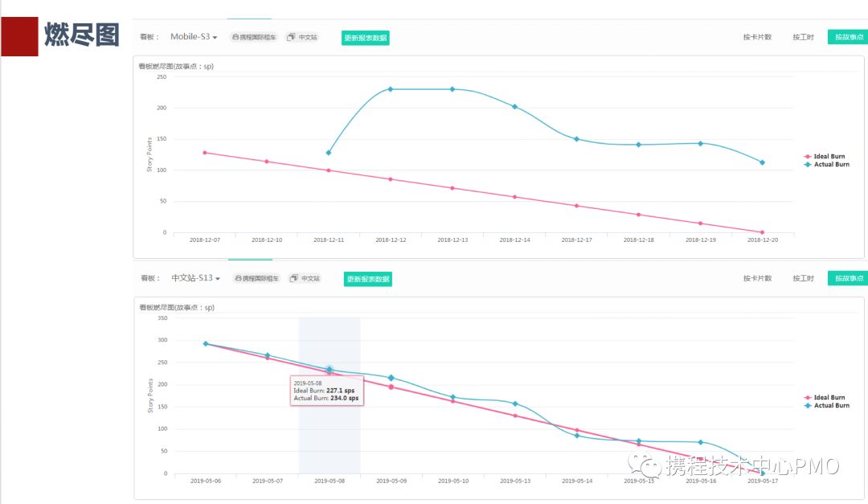Screen dimensions: 868x504
Task: Switch top chart to 按工时 view
Action: point(803,37)
